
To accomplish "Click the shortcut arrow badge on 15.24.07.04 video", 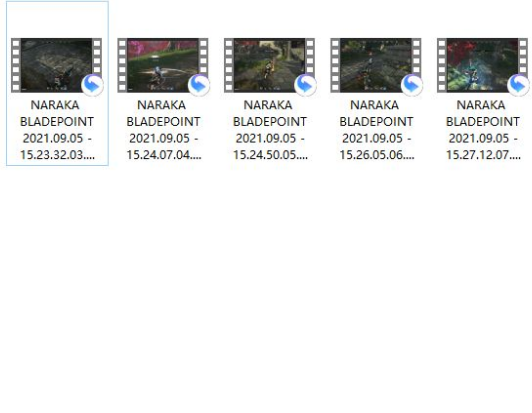I will tap(199, 85).
